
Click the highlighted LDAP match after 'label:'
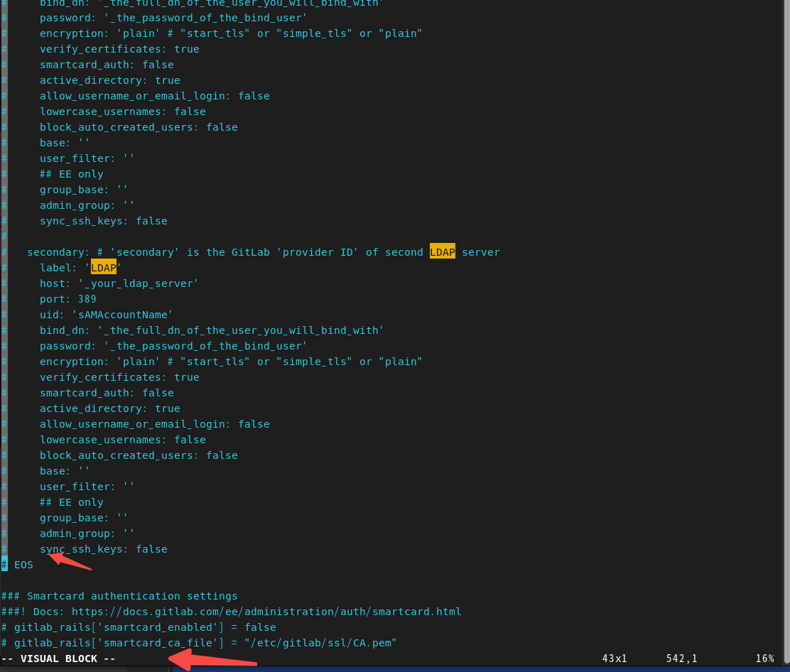(104, 267)
